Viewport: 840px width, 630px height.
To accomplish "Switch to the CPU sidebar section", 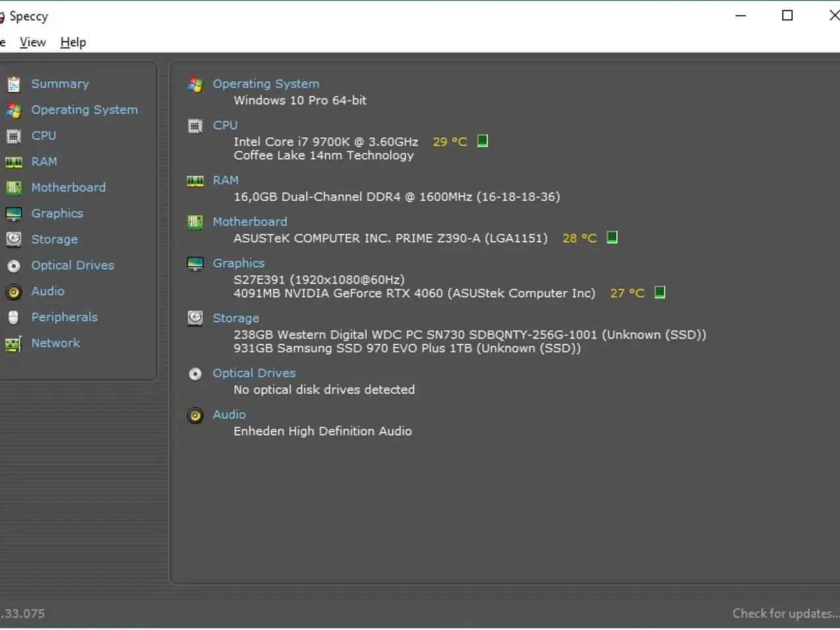I will point(44,136).
